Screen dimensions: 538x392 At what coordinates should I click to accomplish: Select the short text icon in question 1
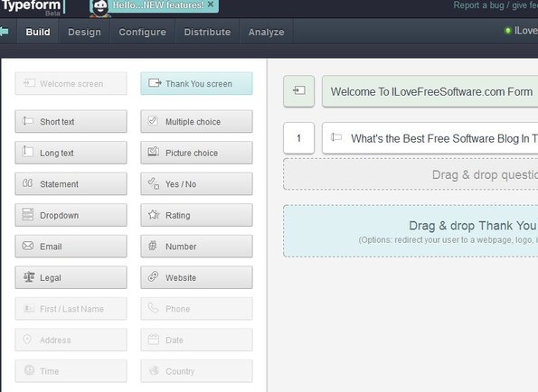[x=336, y=138]
